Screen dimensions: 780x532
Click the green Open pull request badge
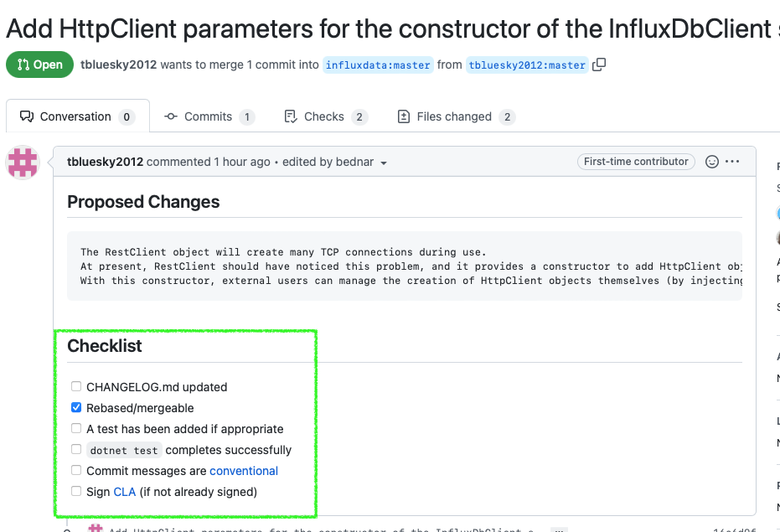point(39,64)
